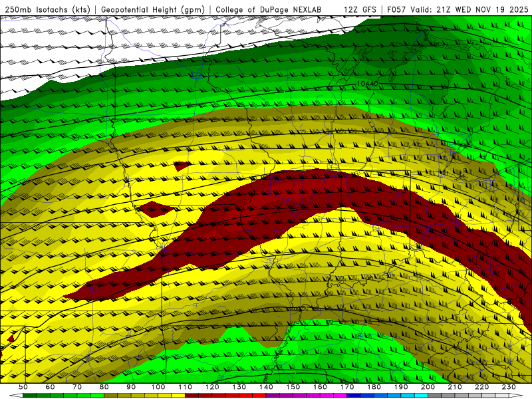Click the '210' label on the color scale
Viewport: 532px width, 399px height.
coord(455,387)
